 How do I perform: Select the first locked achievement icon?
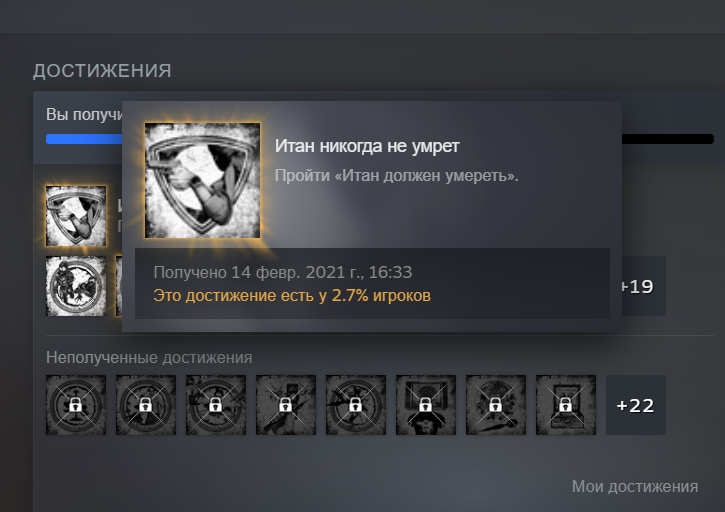tap(76, 405)
